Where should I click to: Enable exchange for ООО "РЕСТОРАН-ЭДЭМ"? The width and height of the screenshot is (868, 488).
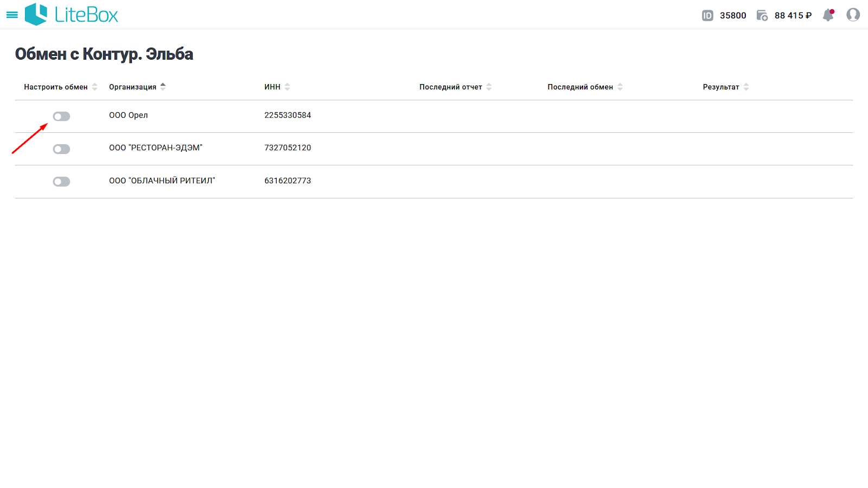click(61, 149)
